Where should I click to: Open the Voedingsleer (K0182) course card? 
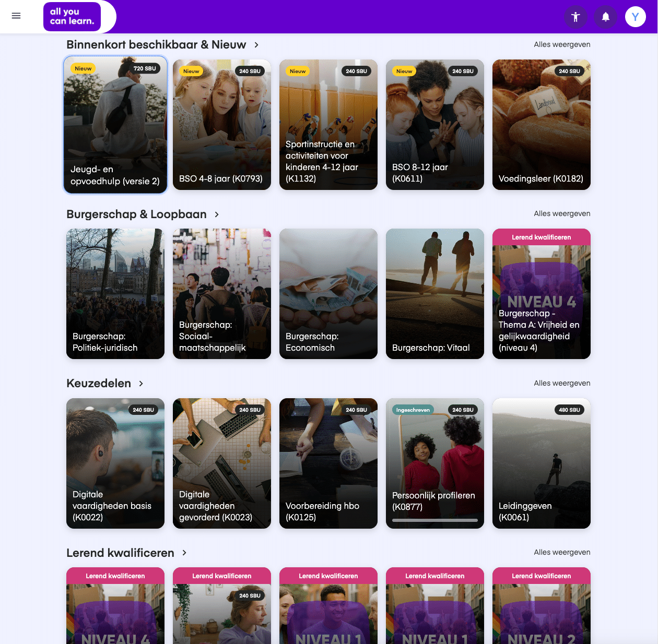coord(542,125)
